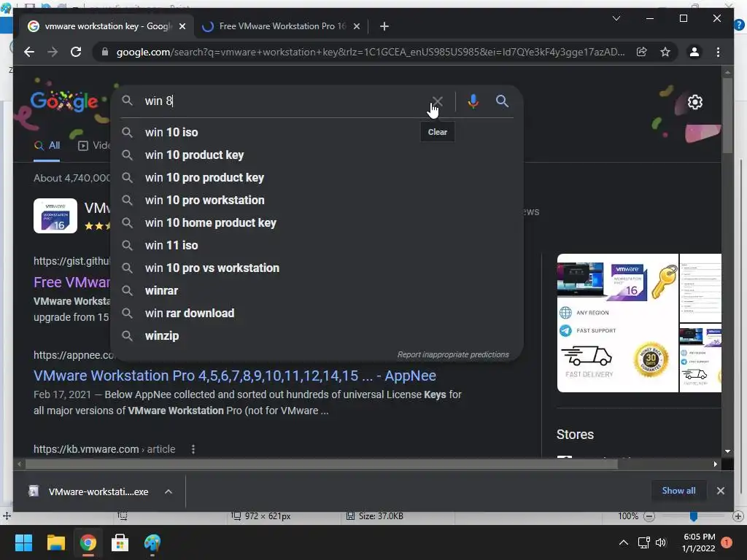The height and width of the screenshot is (560, 747).
Task: Switch to vmware workstation key tab
Action: pyautogui.click(x=107, y=26)
